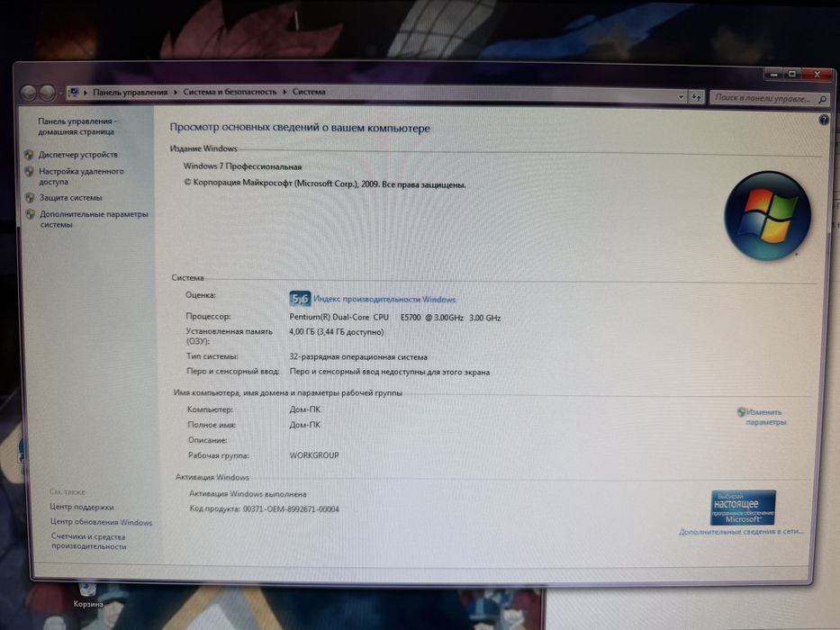Screen dimensions: 840x630
Task: Click shield icon beside 'Настройка удаленного доступа'
Action: [x=30, y=172]
